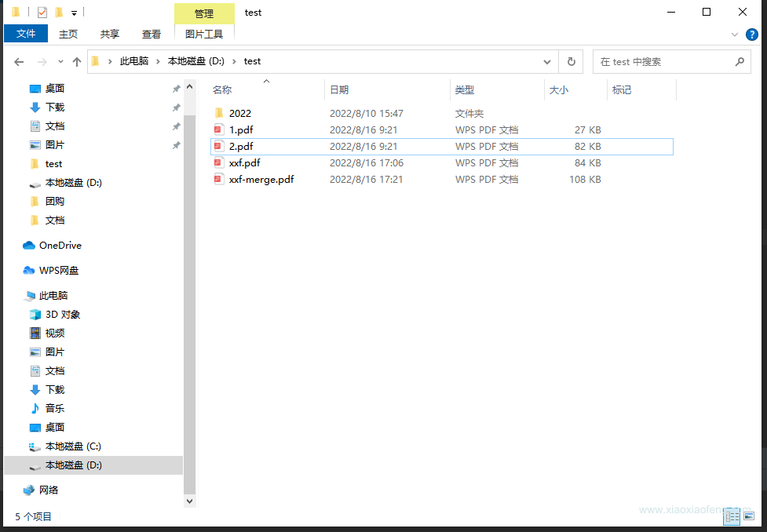The height and width of the screenshot is (532, 767).
Task: Open the Help question mark icon
Action: (x=752, y=35)
